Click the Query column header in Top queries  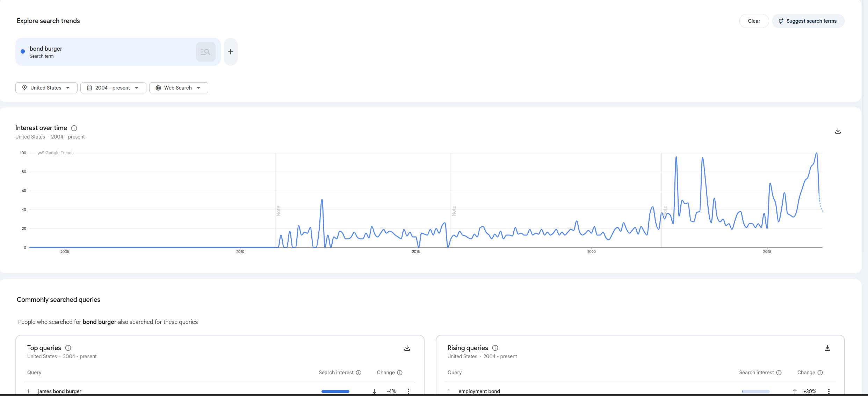34,373
